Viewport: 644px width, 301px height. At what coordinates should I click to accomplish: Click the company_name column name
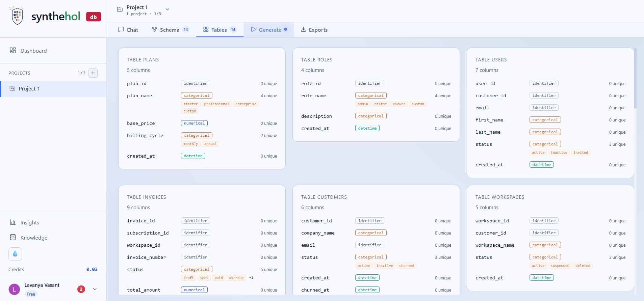pos(318,233)
